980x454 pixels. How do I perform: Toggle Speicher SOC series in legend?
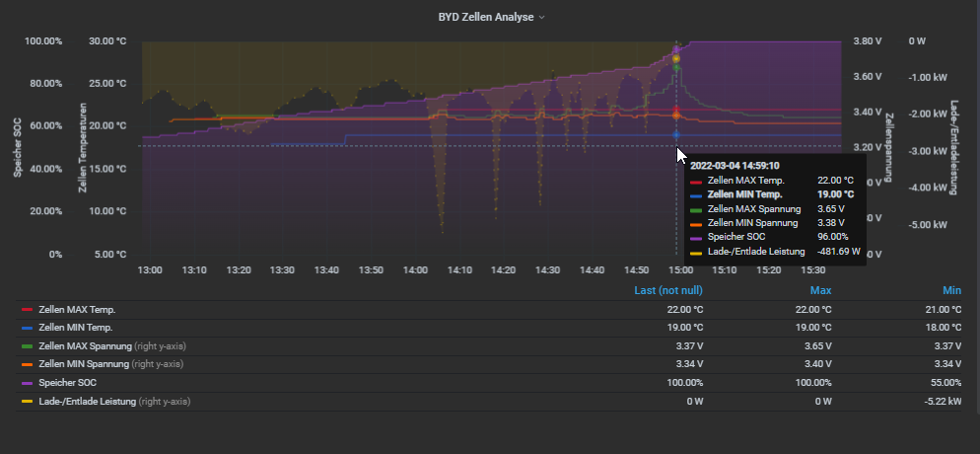tap(67, 383)
